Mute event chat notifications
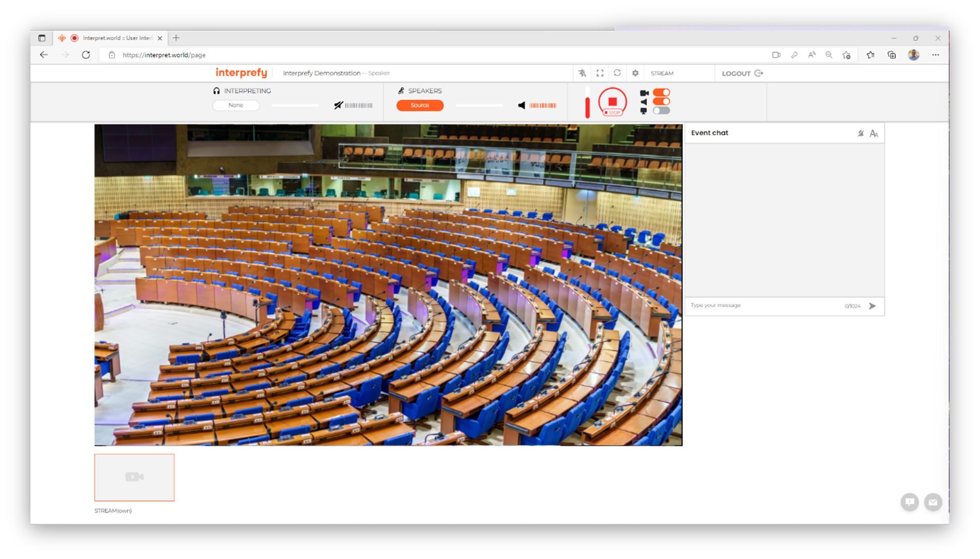Image resolution: width=980 pixels, height=559 pixels. (860, 133)
